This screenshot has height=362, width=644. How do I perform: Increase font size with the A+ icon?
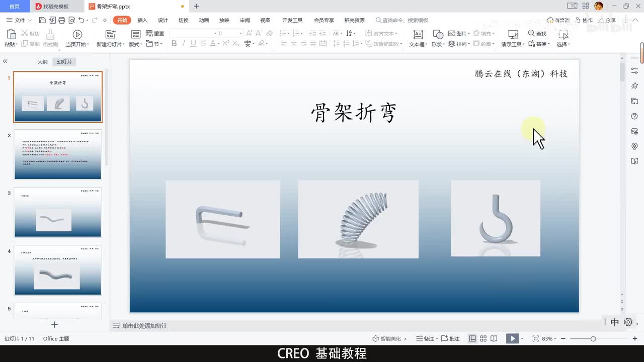click(x=250, y=33)
